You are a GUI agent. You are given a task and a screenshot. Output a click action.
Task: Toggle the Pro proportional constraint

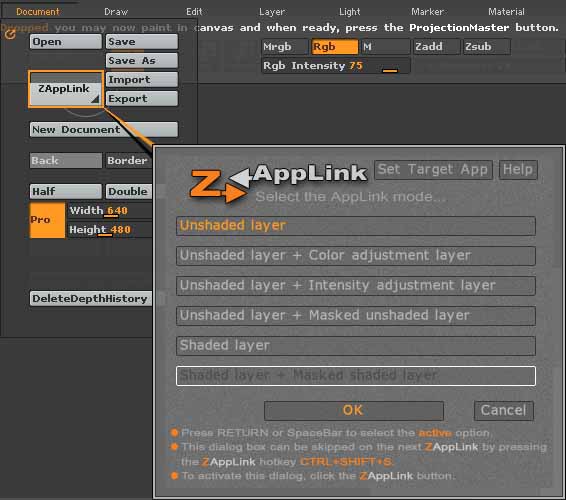click(47, 220)
